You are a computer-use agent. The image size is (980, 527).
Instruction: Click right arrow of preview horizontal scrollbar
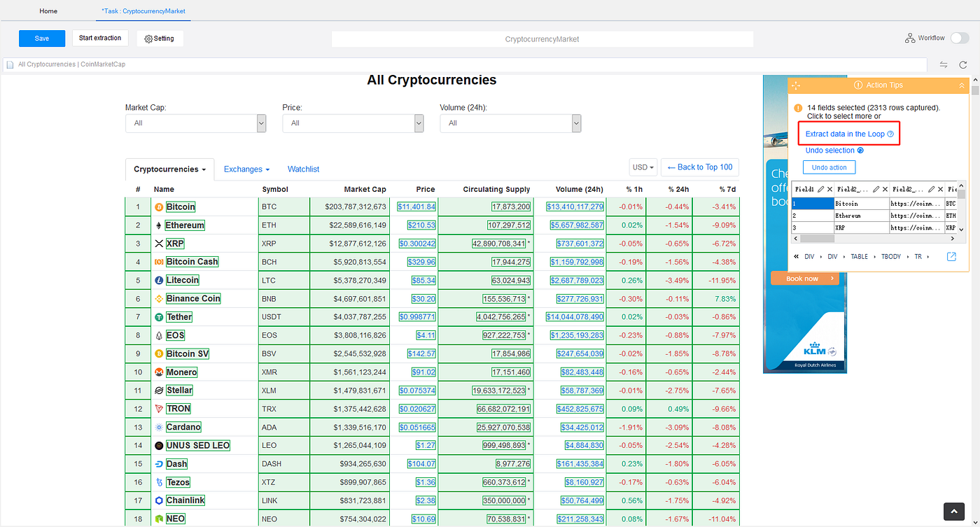tap(954, 239)
